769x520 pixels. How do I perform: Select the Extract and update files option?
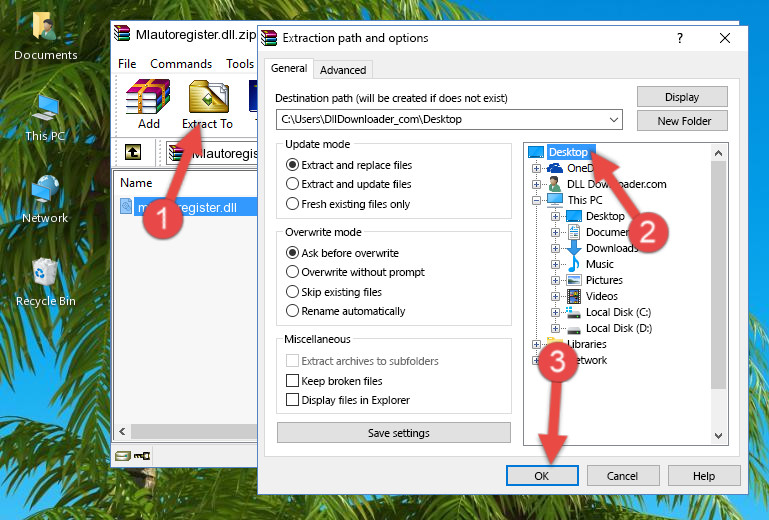pos(293,184)
